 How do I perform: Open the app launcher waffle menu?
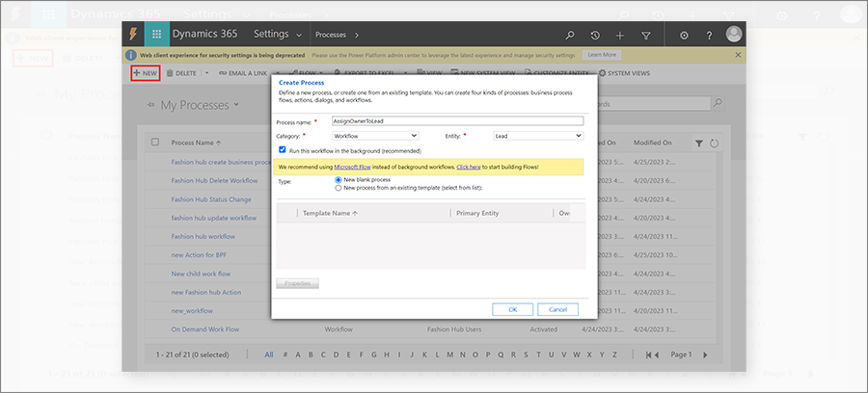pos(156,35)
